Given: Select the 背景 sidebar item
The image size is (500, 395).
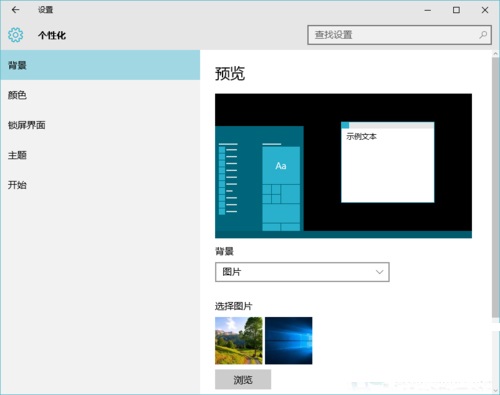Looking at the screenshot, I should [100, 65].
